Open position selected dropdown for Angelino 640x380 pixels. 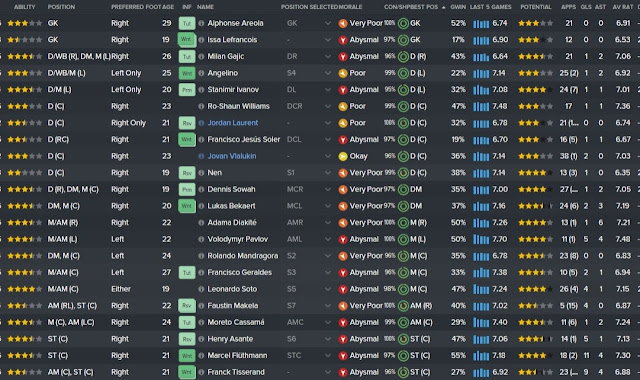(x=328, y=73)
